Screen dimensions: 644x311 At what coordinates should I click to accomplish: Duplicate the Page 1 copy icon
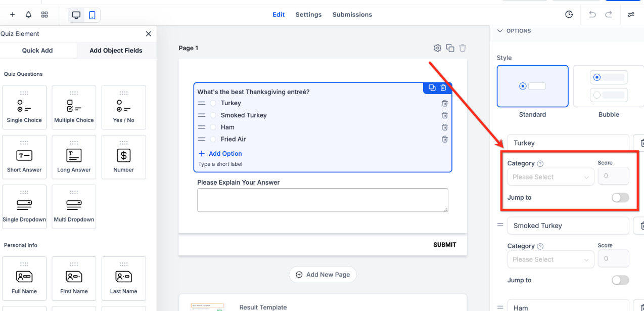click(450, 48)
